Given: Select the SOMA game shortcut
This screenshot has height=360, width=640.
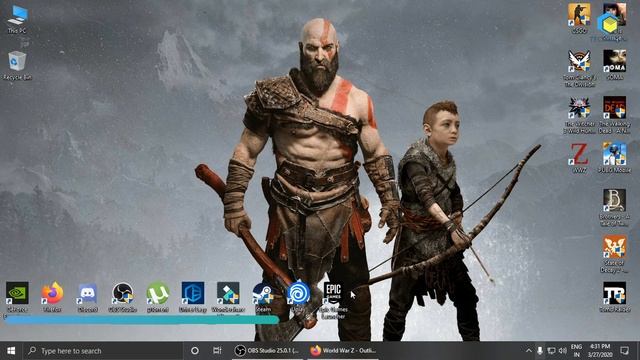Looking at the screenshot, I should 614,64.
